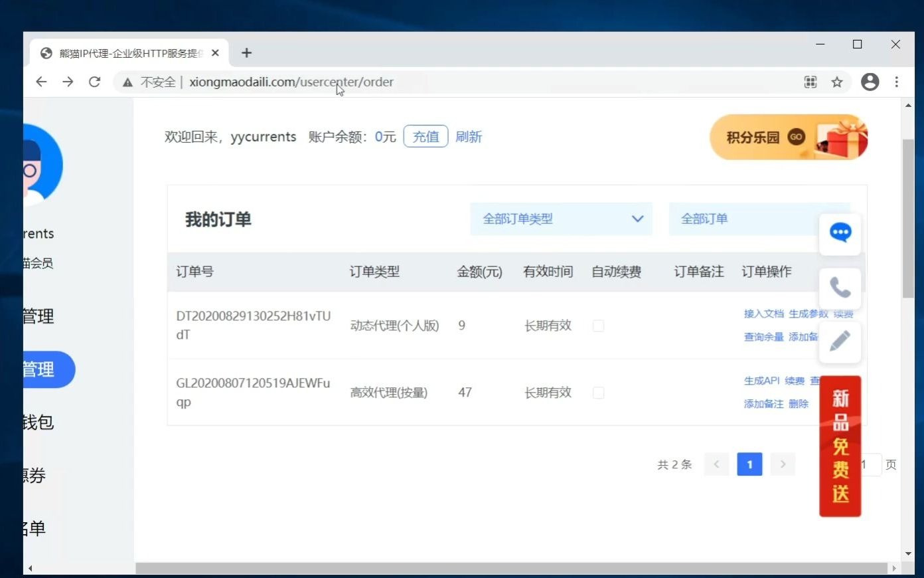
Task: Click the vertical page scrollbar thumb
Action: coord(908,218)
